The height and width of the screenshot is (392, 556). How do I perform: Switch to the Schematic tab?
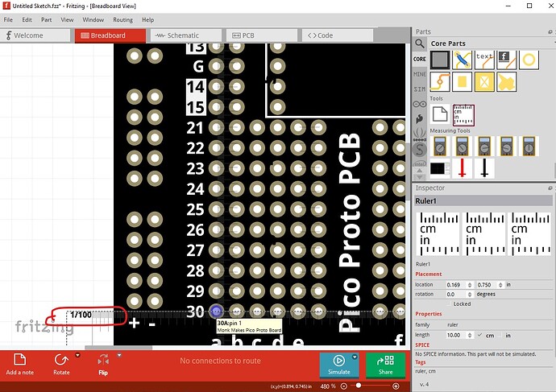(x=186, y=35)
